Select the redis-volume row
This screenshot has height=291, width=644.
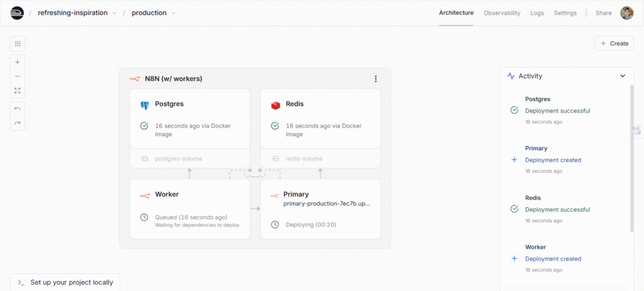320,158
